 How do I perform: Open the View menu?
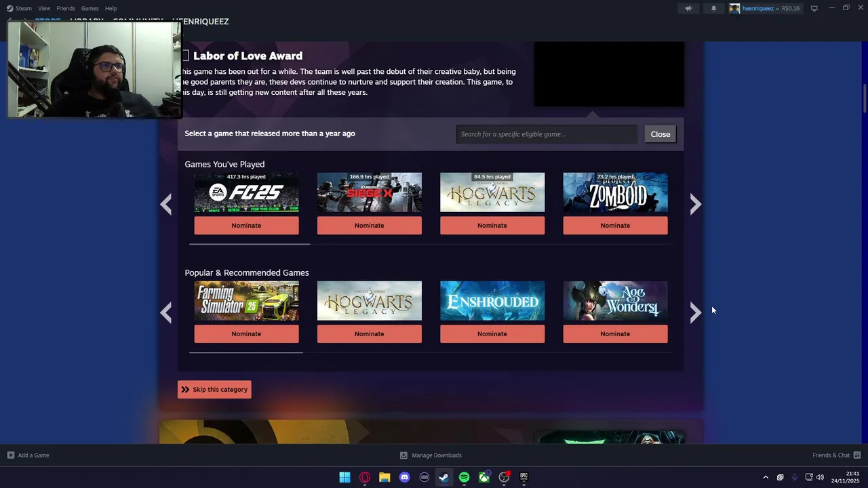click(x=44, y=8)
